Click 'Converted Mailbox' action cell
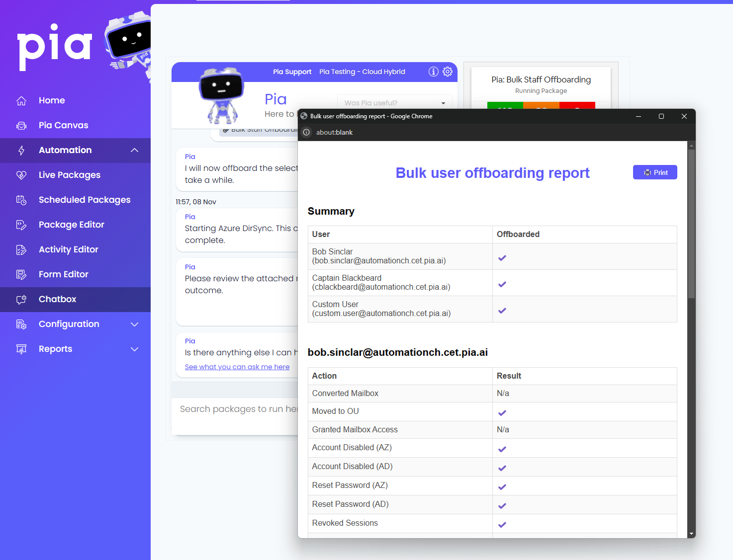 (x=400, y=394)
